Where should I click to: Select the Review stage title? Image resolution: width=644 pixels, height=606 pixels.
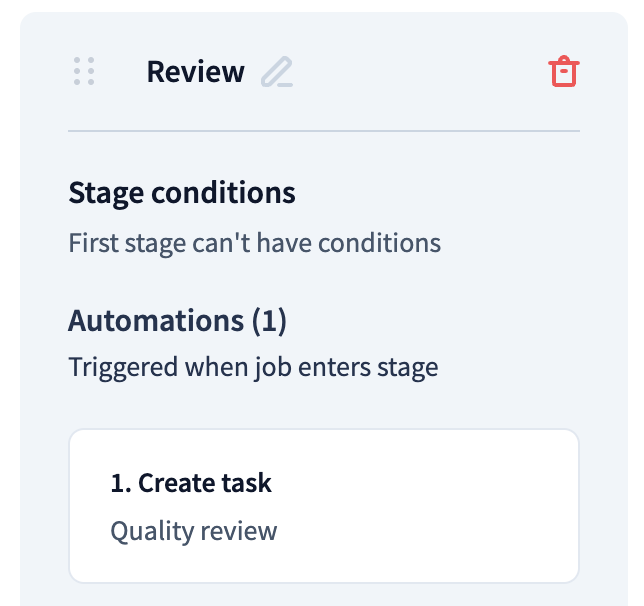point(195,72)
